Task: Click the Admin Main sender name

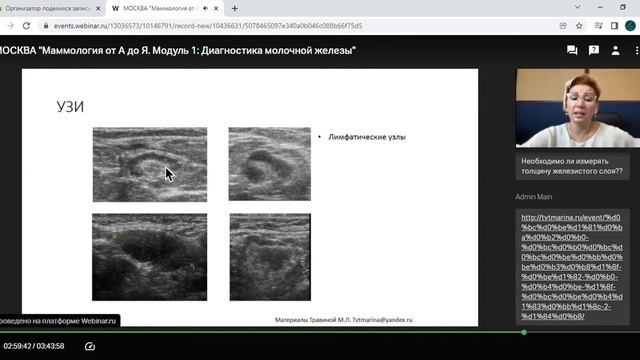Action: click(533, 197)
